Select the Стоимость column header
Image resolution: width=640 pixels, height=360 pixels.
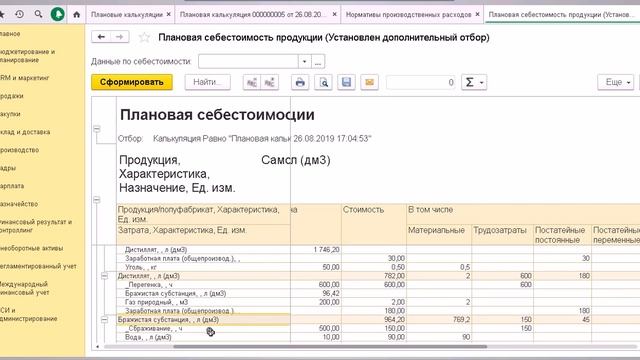[374, 224]
